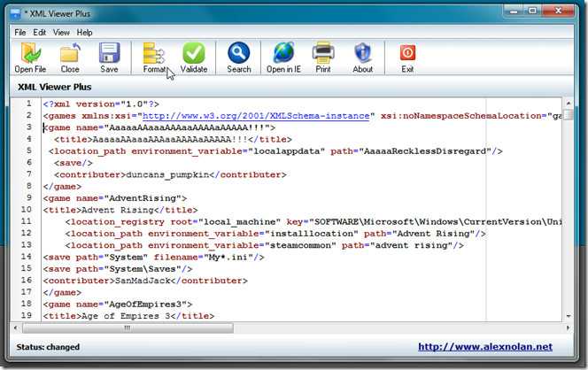Open the Edit menu
Viewport: 588px width, 370px height.
pyautogui.click(x=39, y=33)
